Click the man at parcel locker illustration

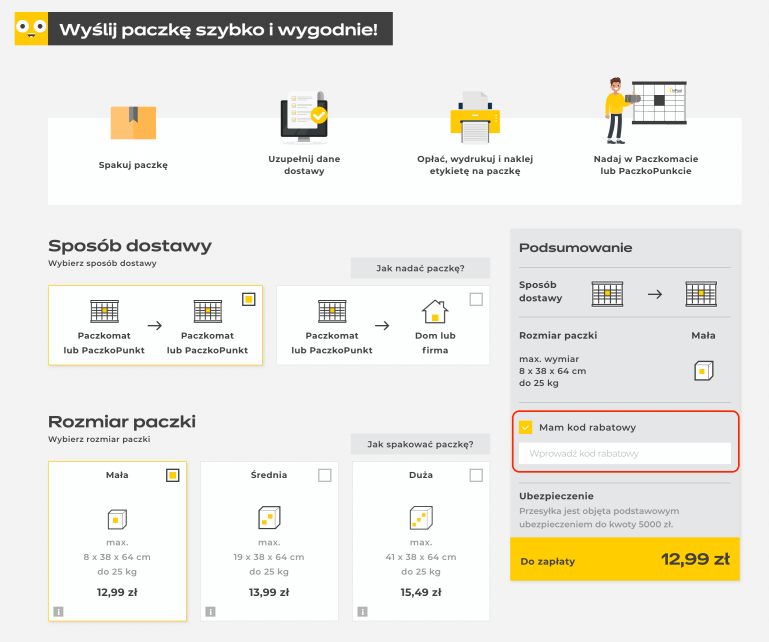(645, 111)
